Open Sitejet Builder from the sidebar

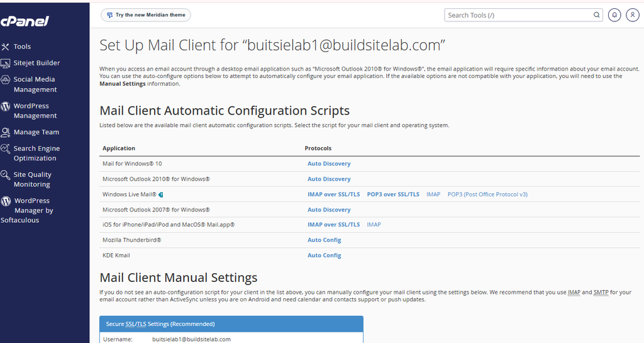[x=36, y=63]
